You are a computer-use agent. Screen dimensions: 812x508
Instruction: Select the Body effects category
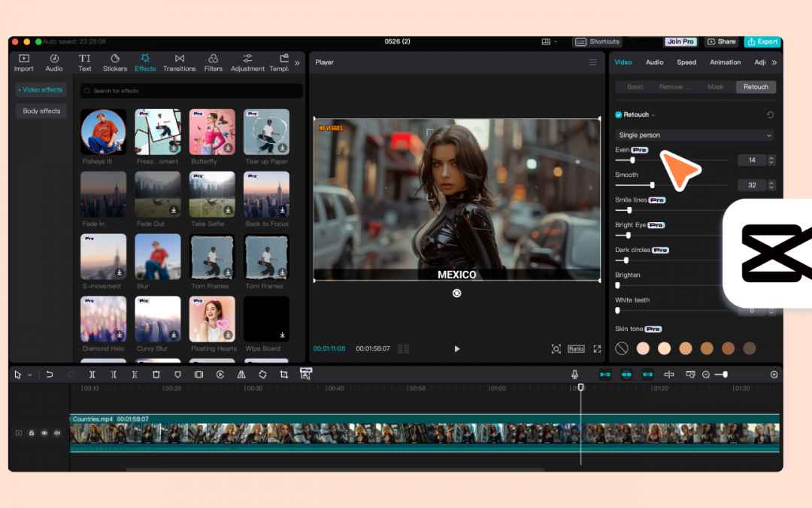point(41,111)
